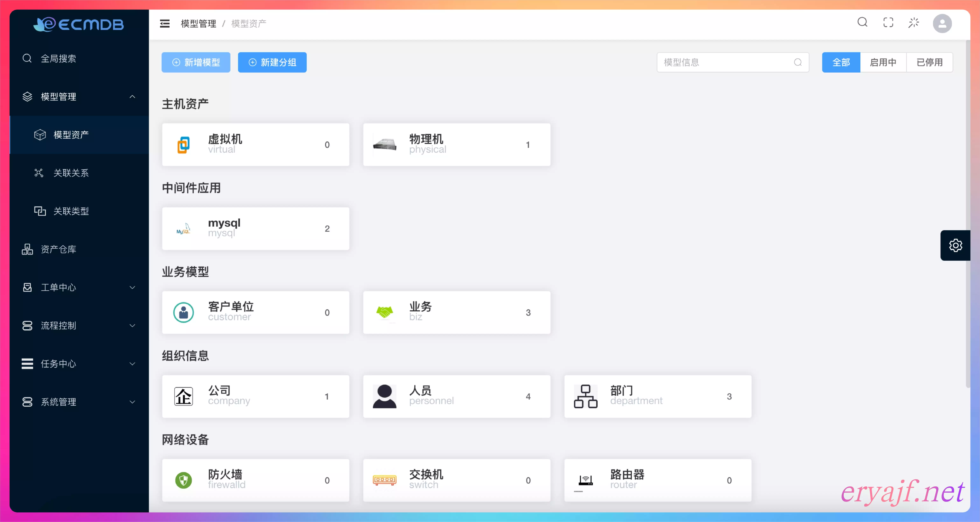Click the 部门 department icon
The image size is (980, 522).
(585, 397)
